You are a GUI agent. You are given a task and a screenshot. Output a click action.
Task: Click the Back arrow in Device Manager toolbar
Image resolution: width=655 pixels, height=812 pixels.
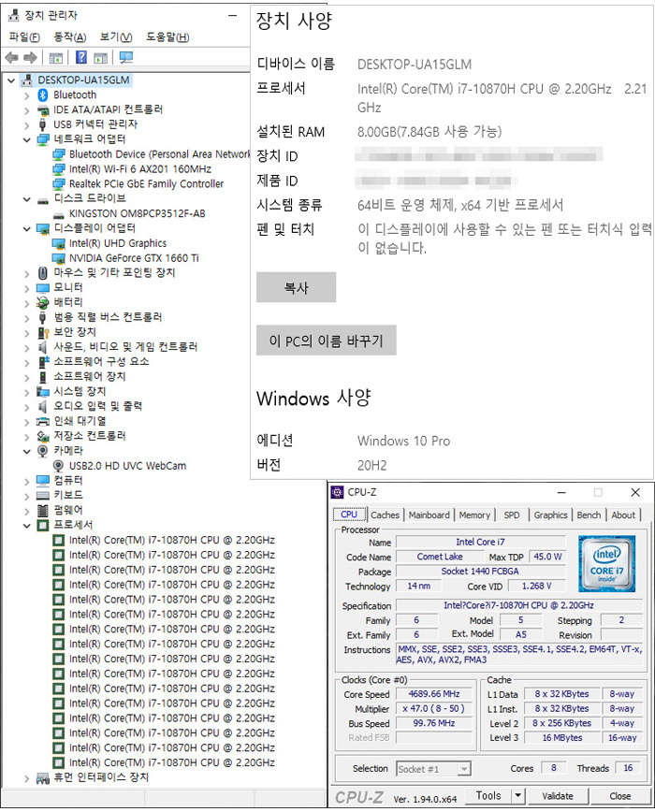click(x=11, y=57)
